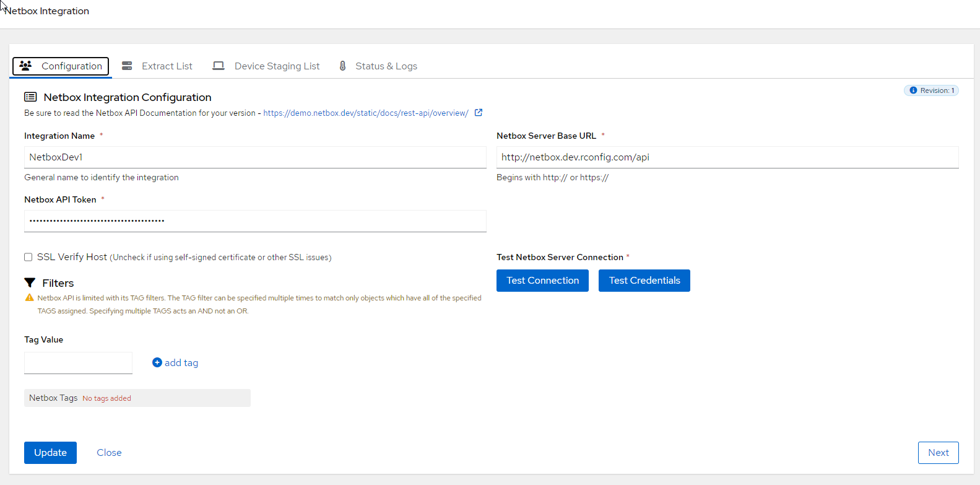Switch to the Configuration tab

click(x=61, y=66)
